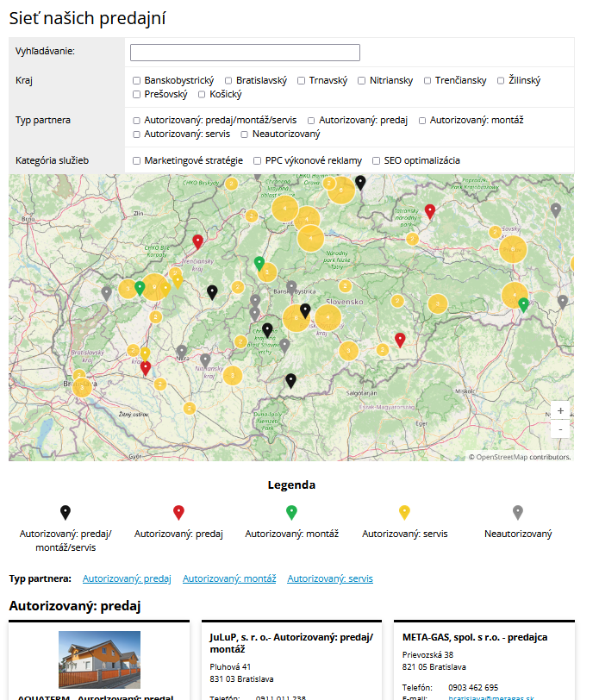Check PPC výkonové reklamy checkbox
The image size is (599, 700).
click(258, 160)
